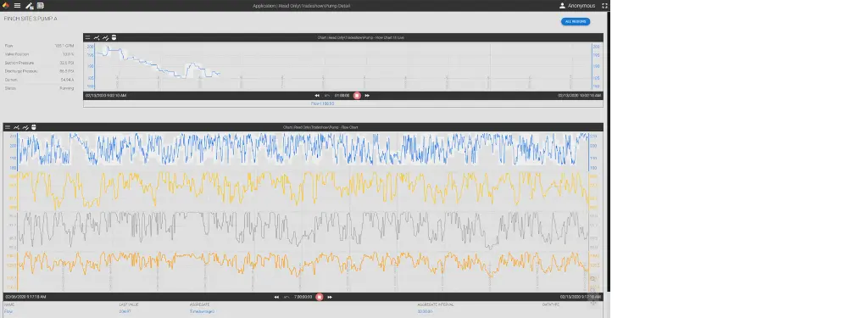Click the blue flow trace in bottom chart
The width and height of the screenshot is (868, 318).
[x=303, y=149]
